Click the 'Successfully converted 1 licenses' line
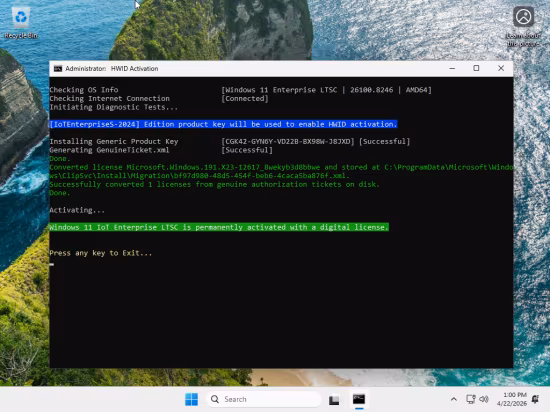This screenshot has height=412, width=550. 214,184
